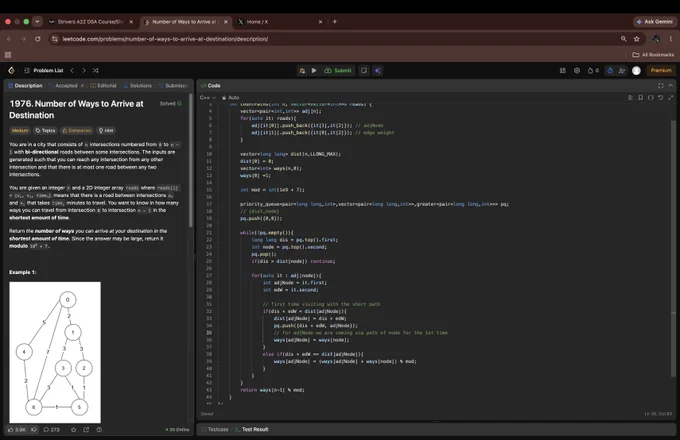Submit the solution

click(338, 70)
